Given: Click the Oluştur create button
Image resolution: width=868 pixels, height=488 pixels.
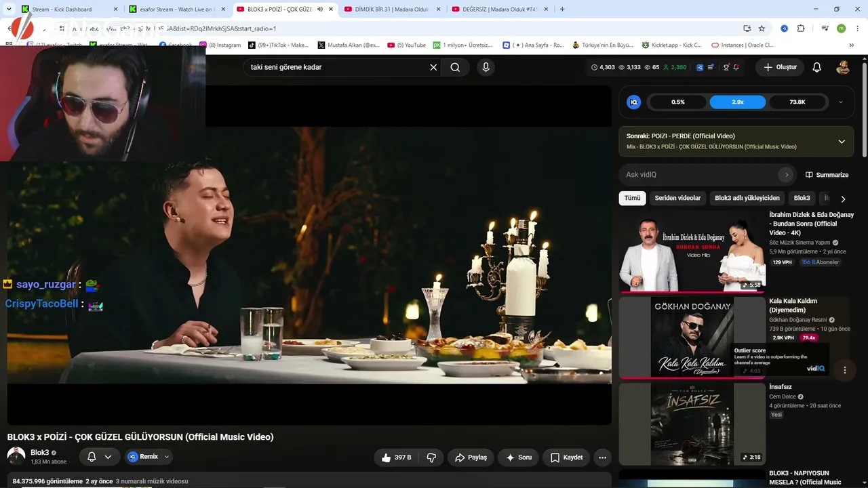Looking at the screenshot, I should [780, 67].
